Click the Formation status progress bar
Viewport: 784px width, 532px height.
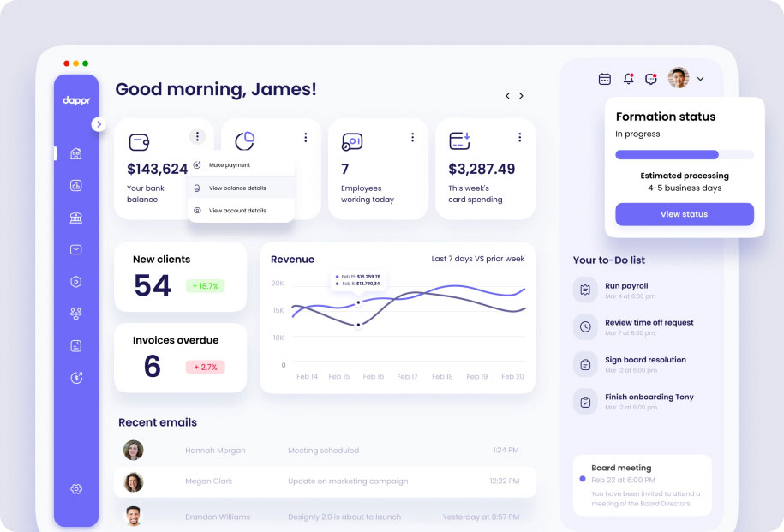684,155
